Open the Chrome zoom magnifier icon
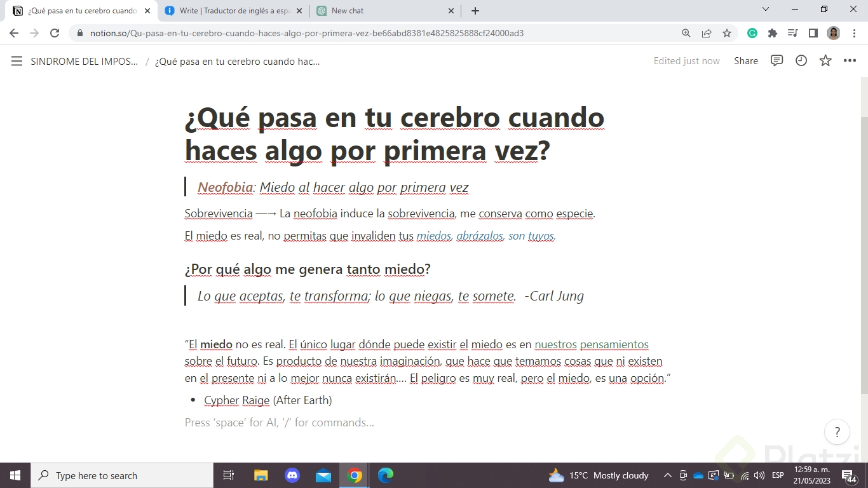This screenshot has width=868, height=488. coord(686,33)
